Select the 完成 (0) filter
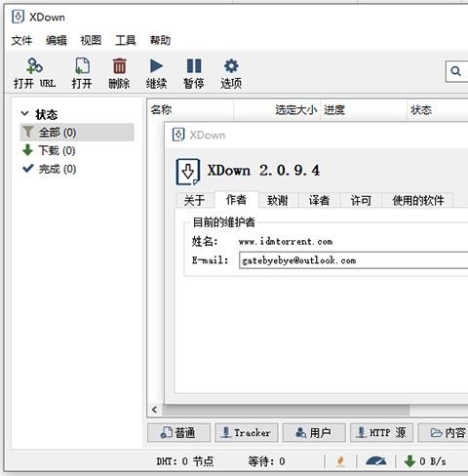 pyautogui.click(x=49, y=169)
